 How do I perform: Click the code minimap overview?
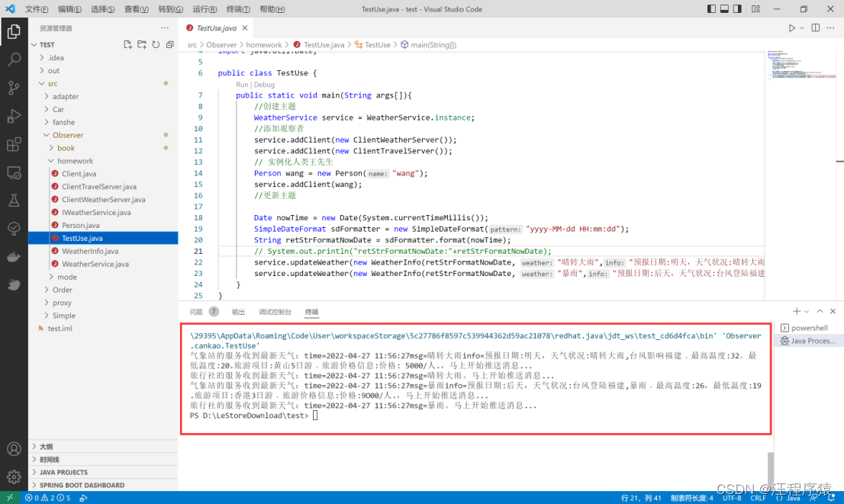(801, 66)
